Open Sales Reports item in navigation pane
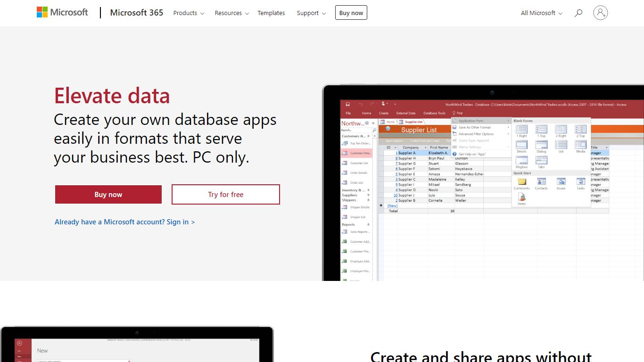This screenshot has width=644, height=362. coord(356,232)
